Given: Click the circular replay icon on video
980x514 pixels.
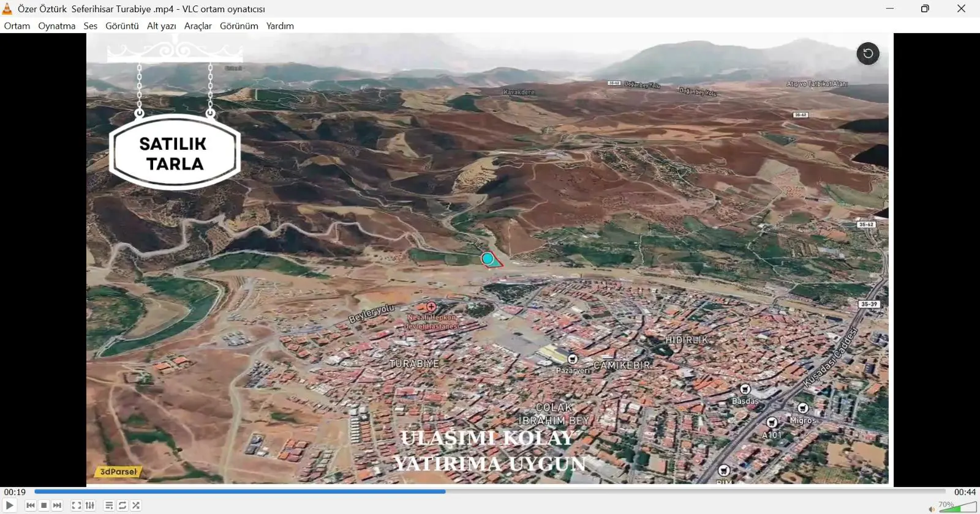Looking at the screenshot, I should [868, 53].
